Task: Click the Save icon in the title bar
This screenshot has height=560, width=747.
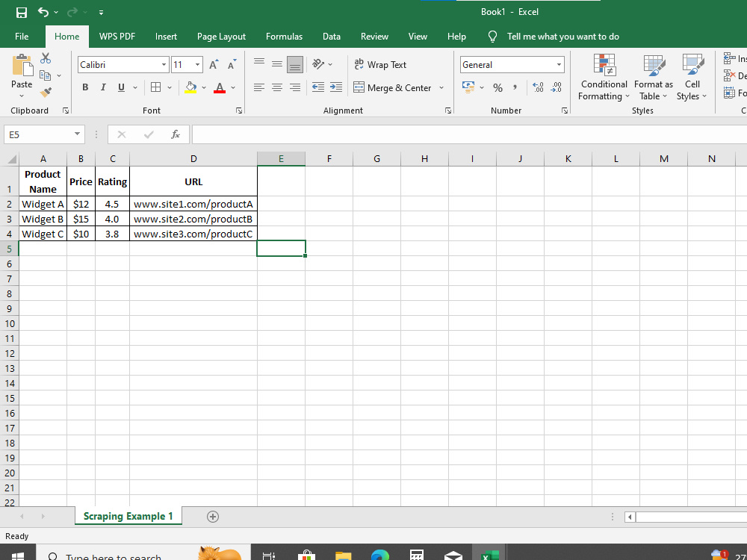Action: (22, 13)
